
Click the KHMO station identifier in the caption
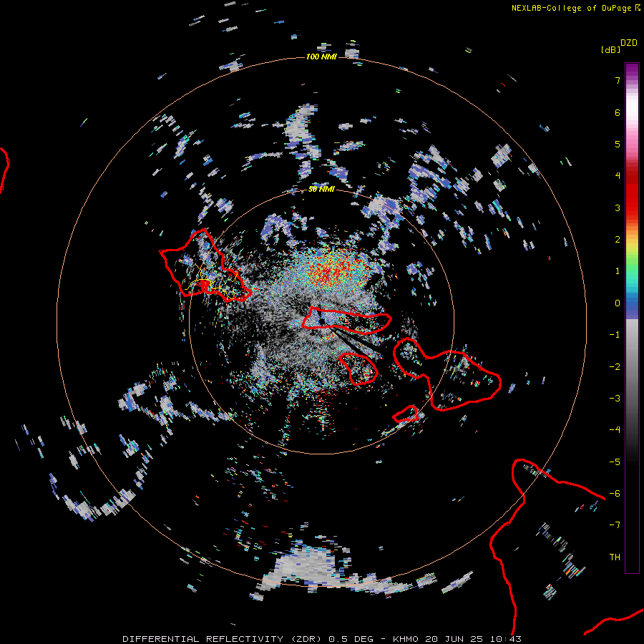pos(406,639)
